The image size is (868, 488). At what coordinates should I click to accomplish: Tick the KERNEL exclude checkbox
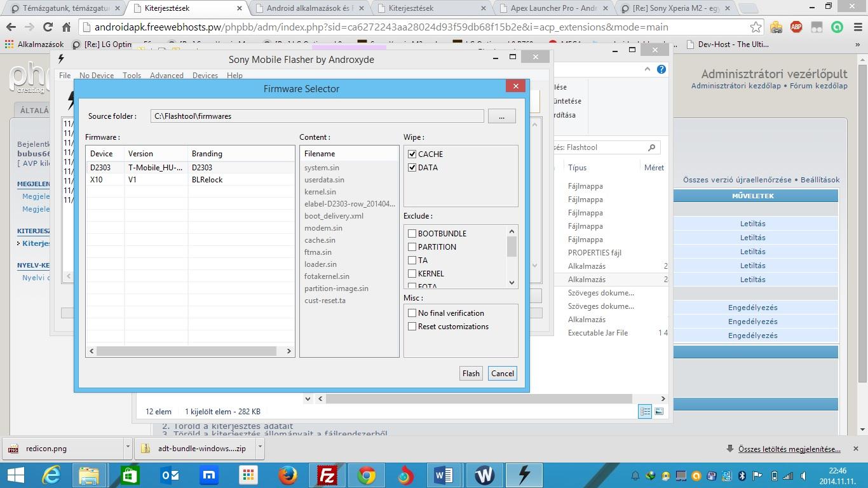(412, 274)
